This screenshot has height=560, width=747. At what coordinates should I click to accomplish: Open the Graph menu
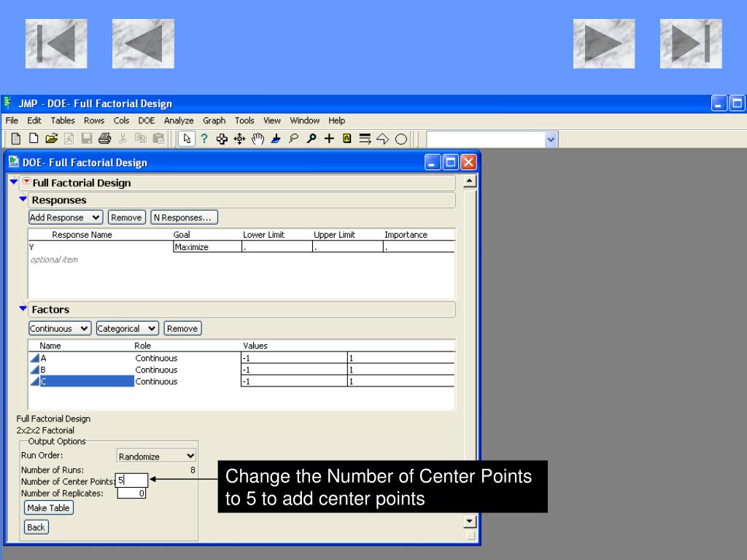(214, 120)
